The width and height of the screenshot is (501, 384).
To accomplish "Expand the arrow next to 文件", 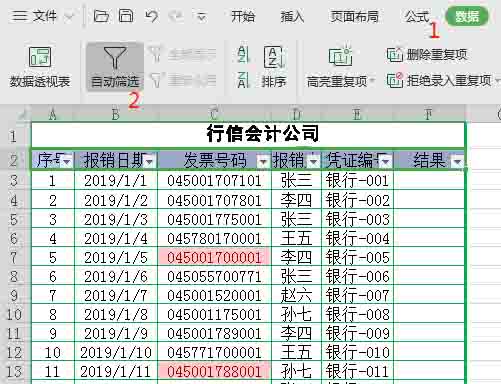I will (x=68, y=16).
